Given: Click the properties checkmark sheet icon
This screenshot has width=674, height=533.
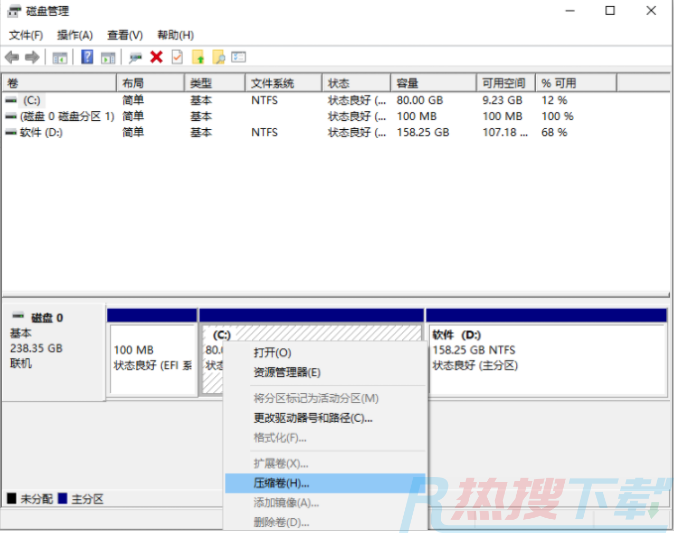Looking at the screenshot, I should [x=177, y=57].
